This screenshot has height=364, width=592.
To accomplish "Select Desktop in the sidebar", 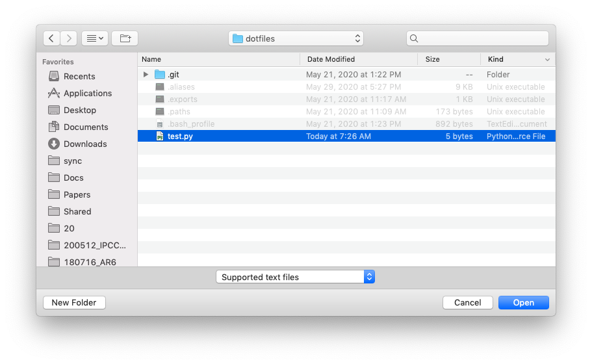I will [72, 110].
